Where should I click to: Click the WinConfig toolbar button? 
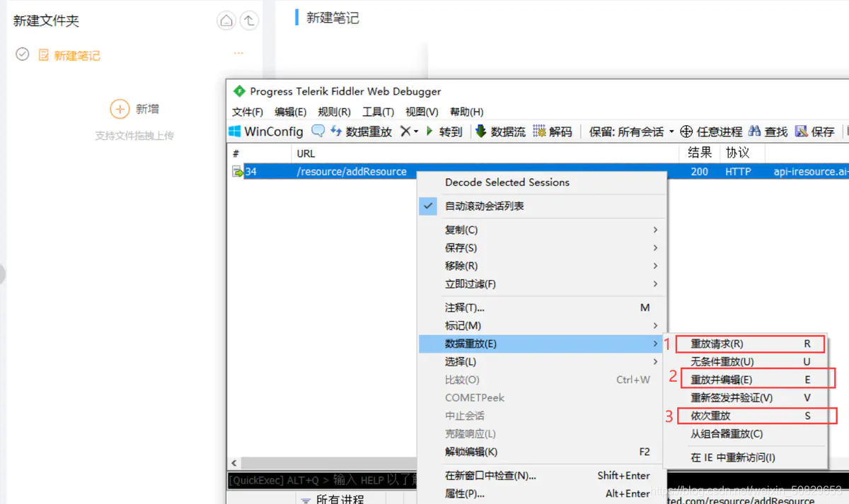tap(266, 131)
